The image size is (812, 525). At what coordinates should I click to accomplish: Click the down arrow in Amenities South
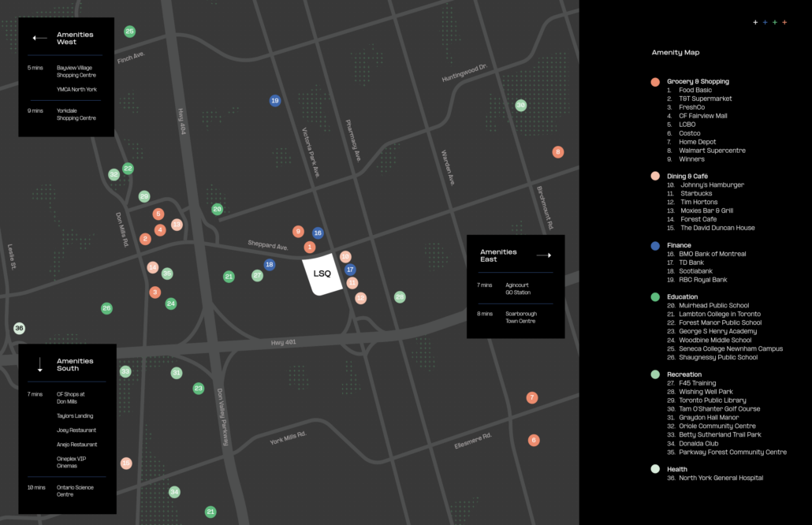coord(40,365)
